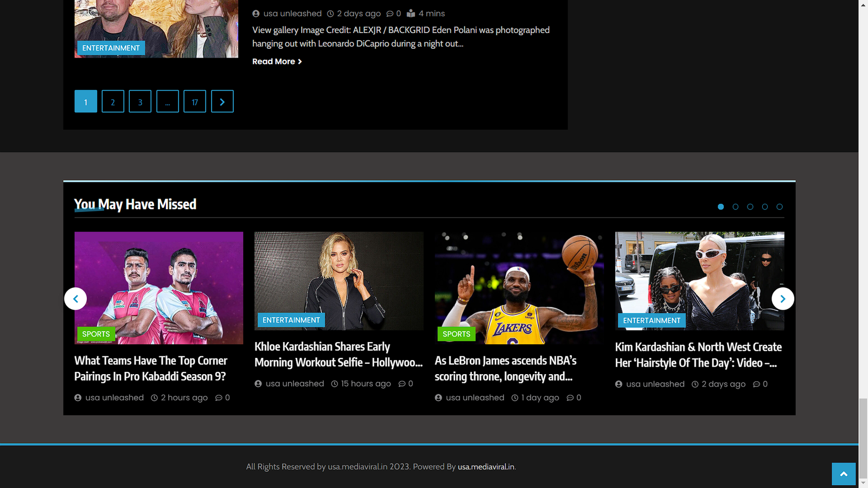Go to pagination page 2
Image resolution: width=868 pixels, height=488 pixels.
coord(113,101)
